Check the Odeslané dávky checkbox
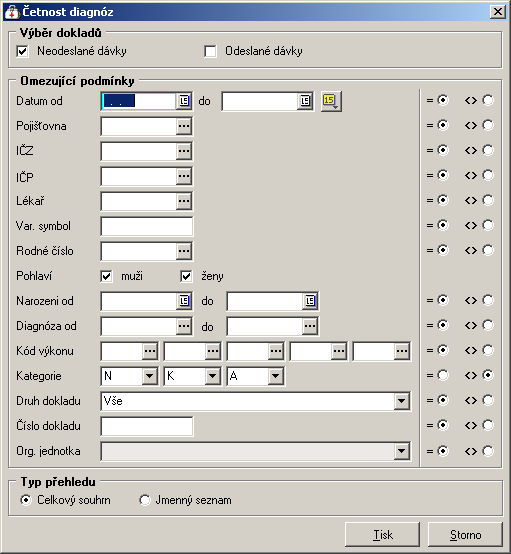Image resolution: width=511 pixels, height=554 pixels. point(210,51)
